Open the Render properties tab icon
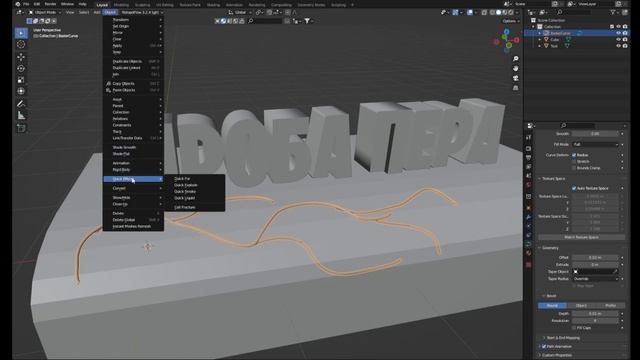 [529, 149]
